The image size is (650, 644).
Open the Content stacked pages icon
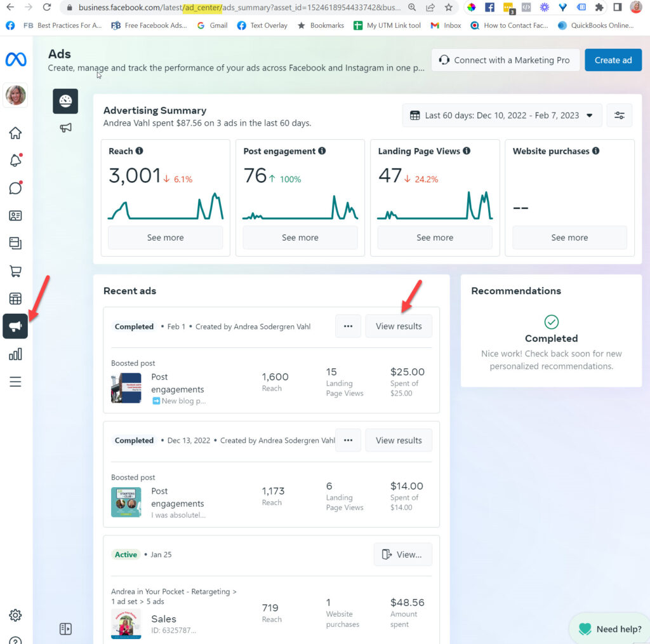(15, 243)
